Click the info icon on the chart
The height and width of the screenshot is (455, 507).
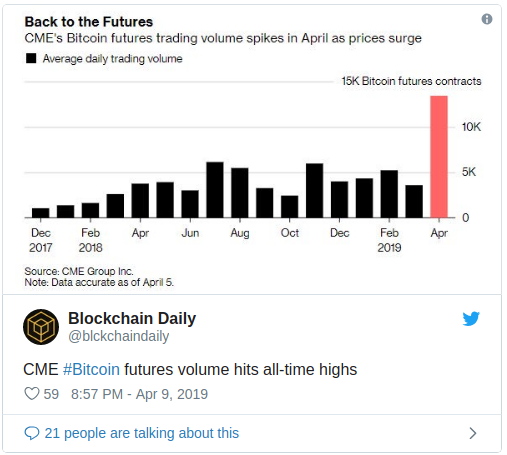tap(487, 19)
